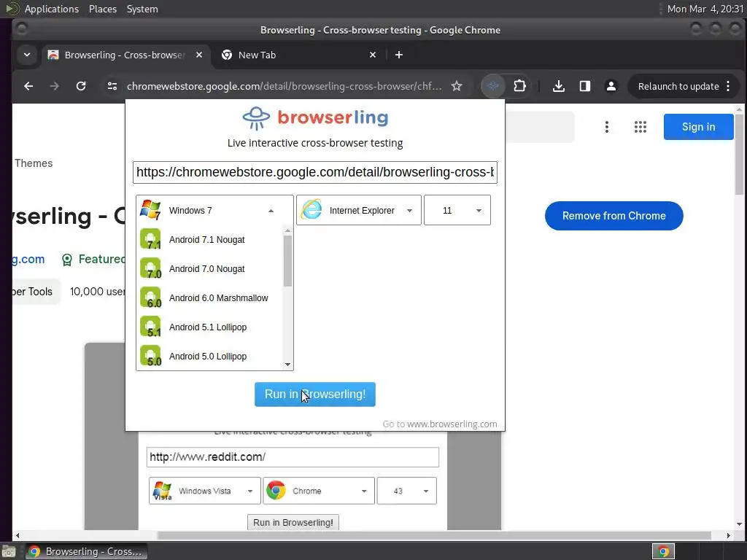Screen dimensions: 747x560
Task: Click the page vertical scrollbar thumb
Action: tap(739, 153)
